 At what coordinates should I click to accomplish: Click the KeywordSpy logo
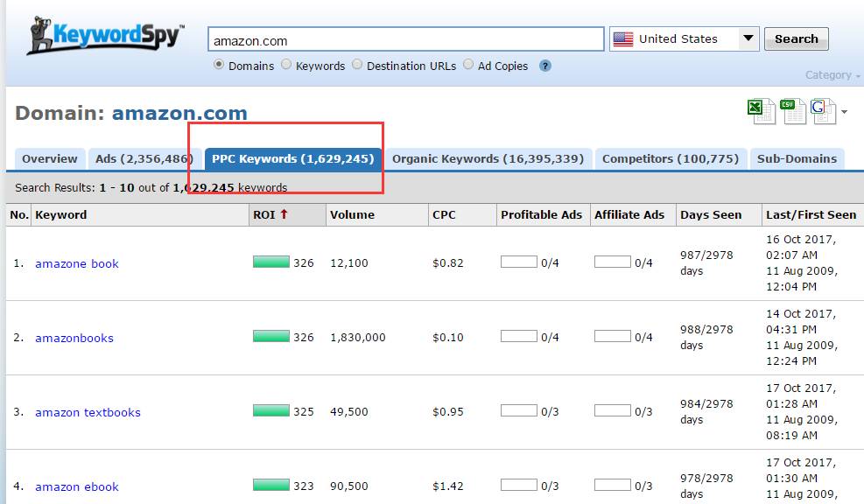point(106,35)
